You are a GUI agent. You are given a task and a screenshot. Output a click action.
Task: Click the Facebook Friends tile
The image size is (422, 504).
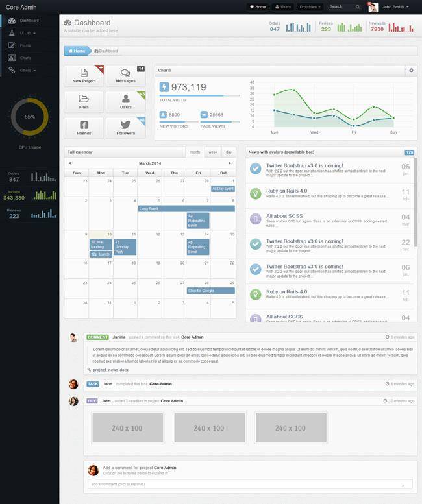click(x=84, y=128)
